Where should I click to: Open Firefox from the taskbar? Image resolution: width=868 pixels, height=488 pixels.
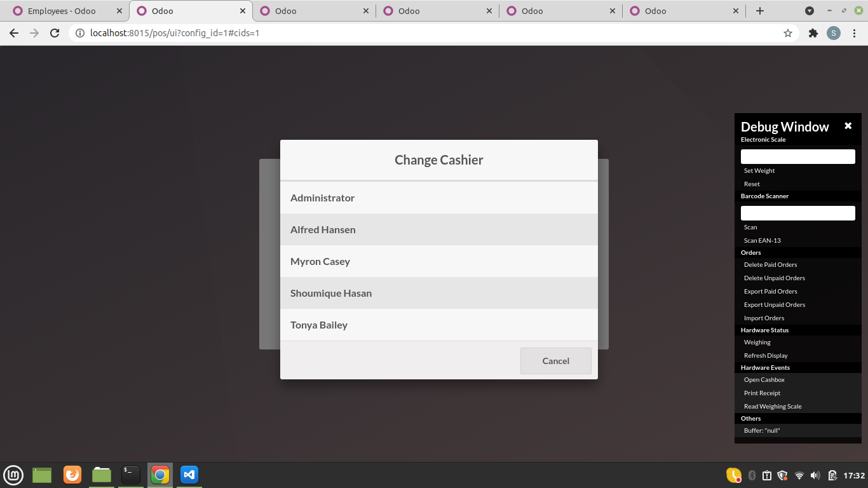tap(72, 475)
